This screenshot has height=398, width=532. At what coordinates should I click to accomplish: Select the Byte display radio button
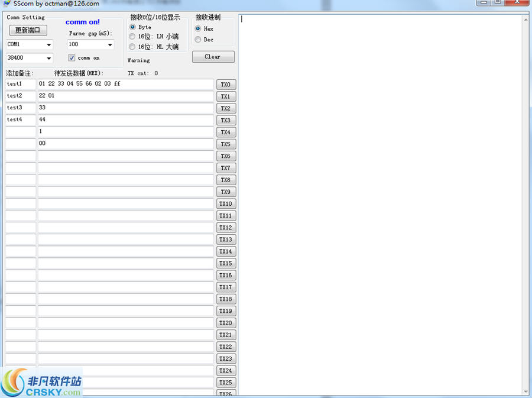(132, 27)
